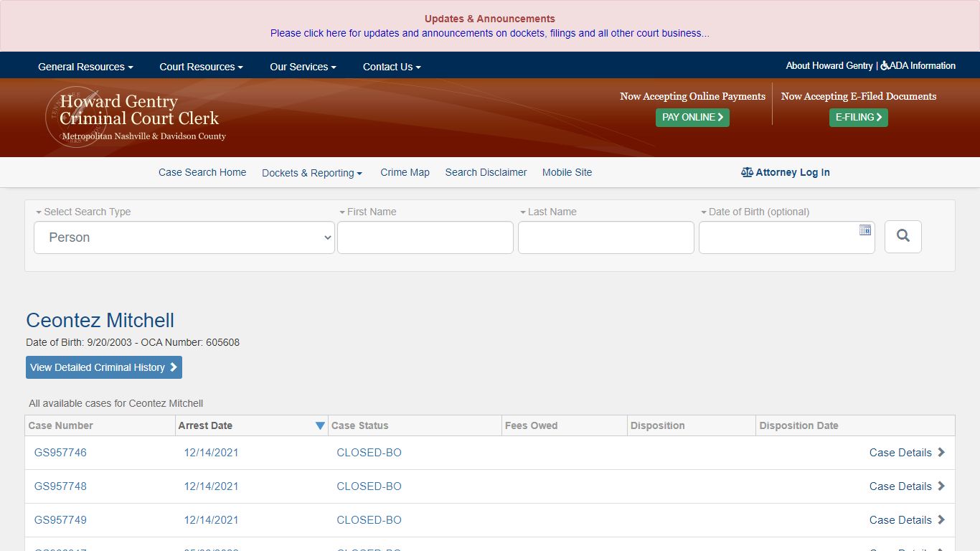Expand the Our Services menu
Viewport: 980px width, 551px height.
pyautogui.click(x=303, y=67)
